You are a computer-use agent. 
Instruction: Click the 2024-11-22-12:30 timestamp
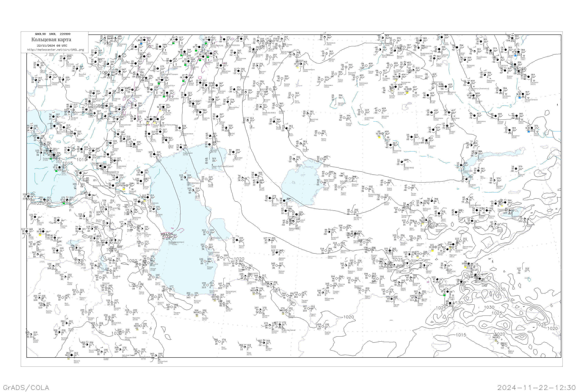[x=536, y=387]
